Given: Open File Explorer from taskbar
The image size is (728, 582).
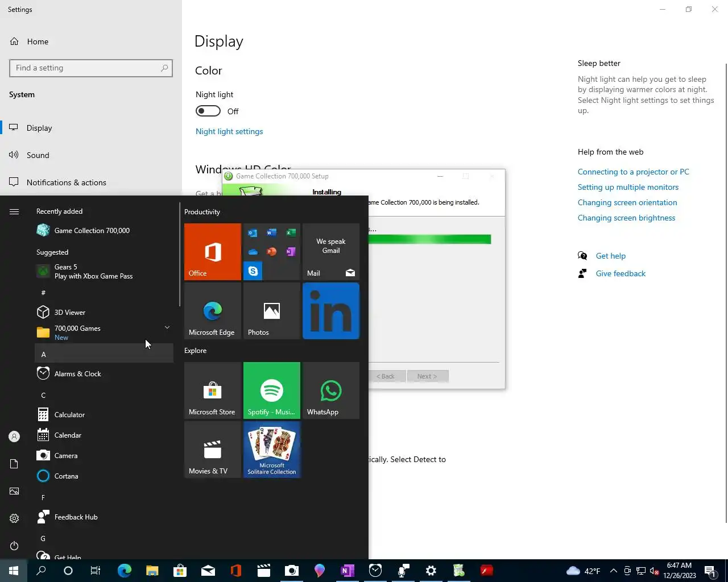Looking at the screenshot, I should pos(152,571).
